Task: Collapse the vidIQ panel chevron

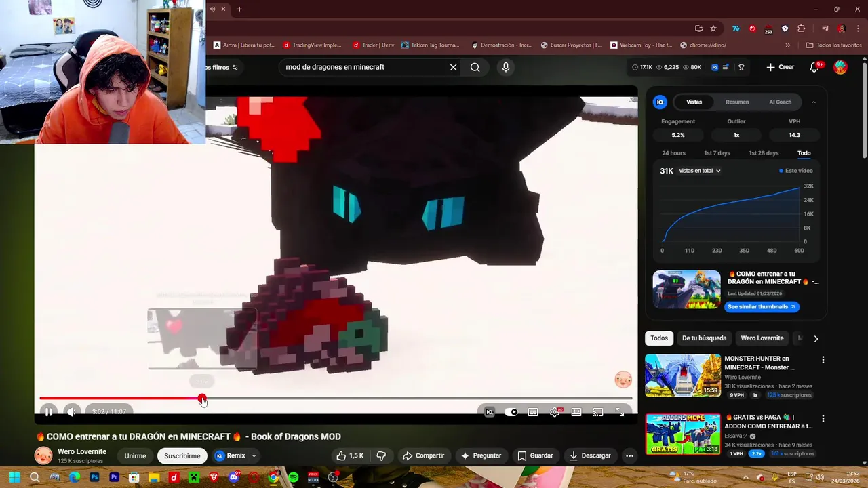Action: pyautogui.click(x=814, y=102)
